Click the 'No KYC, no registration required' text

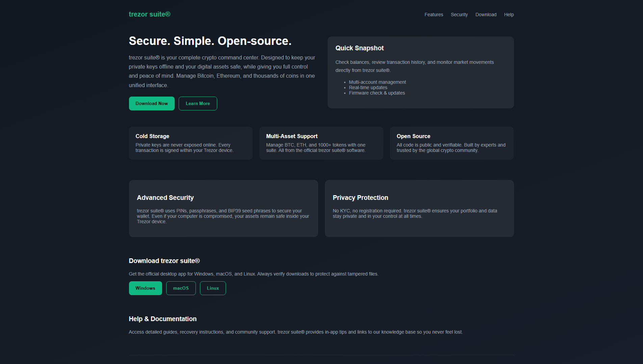click(x=415, y=213)
